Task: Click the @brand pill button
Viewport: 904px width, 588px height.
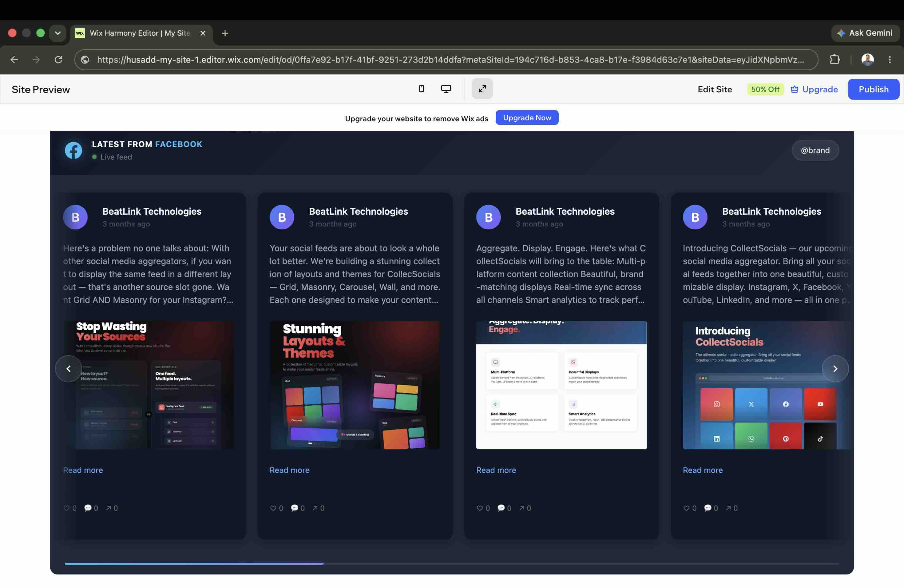Action: coord(815,150)
